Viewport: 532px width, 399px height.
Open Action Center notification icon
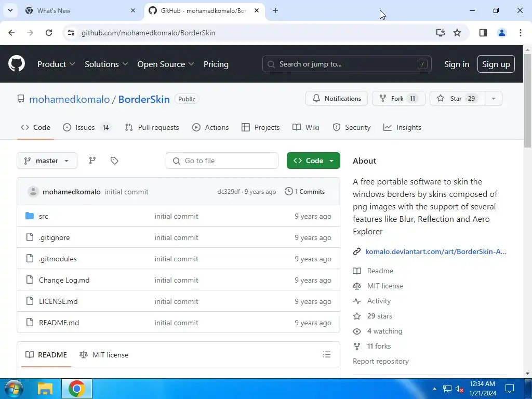[510, 389]
